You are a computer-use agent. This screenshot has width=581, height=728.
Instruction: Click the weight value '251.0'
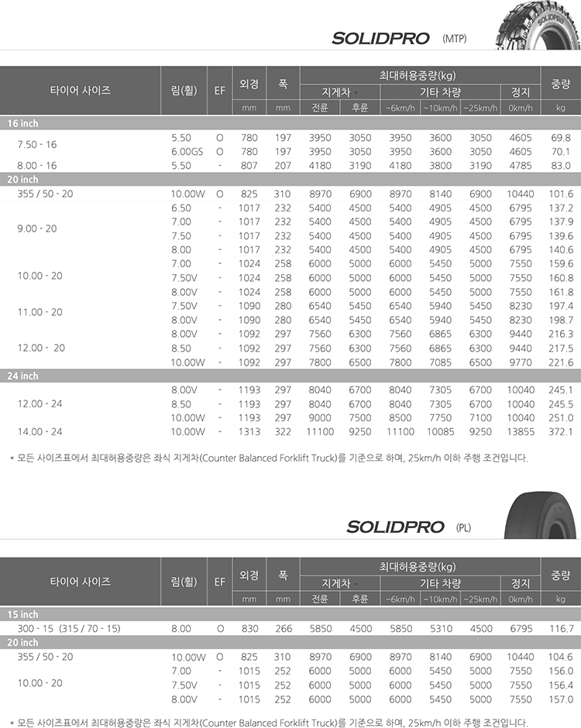point(561,417)
